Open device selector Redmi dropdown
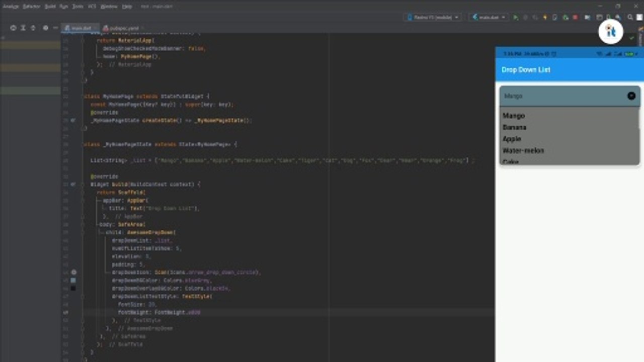The width and height of the screenshot is (644, 362). (432, 17)
